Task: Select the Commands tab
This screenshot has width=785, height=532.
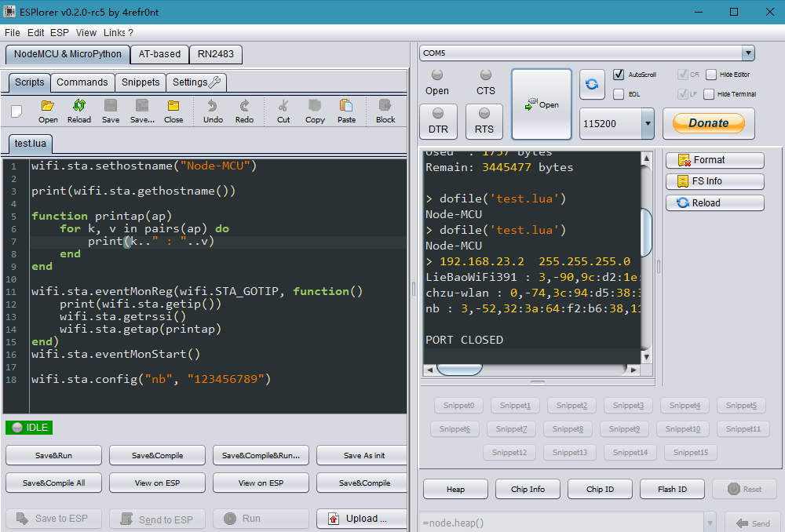Action: pyautogui.click(x=82, y=82)
